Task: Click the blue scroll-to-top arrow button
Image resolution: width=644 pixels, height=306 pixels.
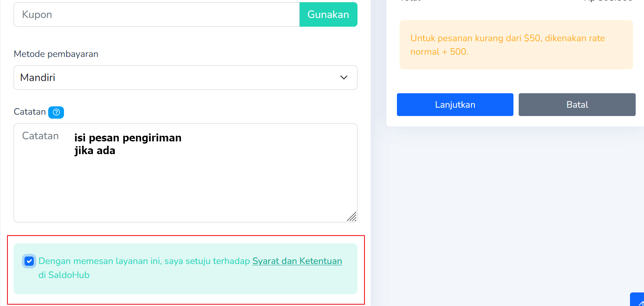Action: coord(637,300)
